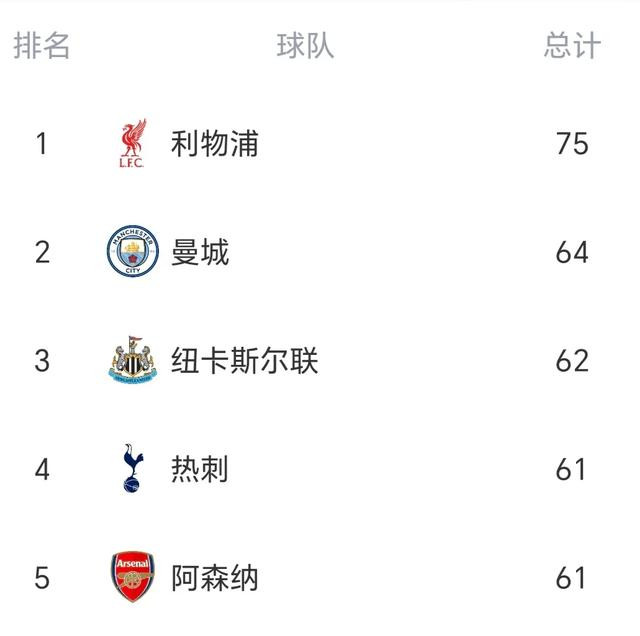Click the Manchester City club badge
The height and width of the screenshot is (636, 640).
point(133,252)
